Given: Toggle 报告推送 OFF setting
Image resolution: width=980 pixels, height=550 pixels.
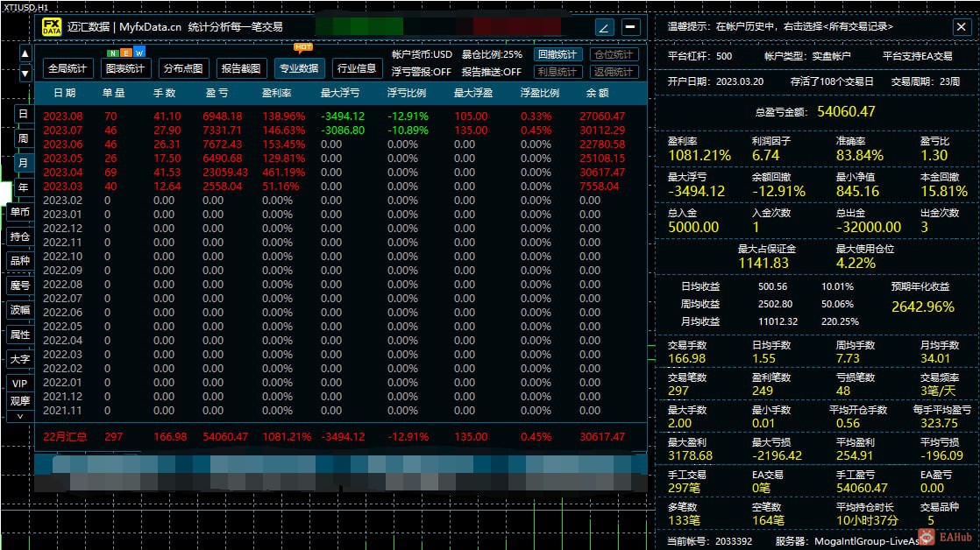Looking at the screenshot, I should coord(491,72).
